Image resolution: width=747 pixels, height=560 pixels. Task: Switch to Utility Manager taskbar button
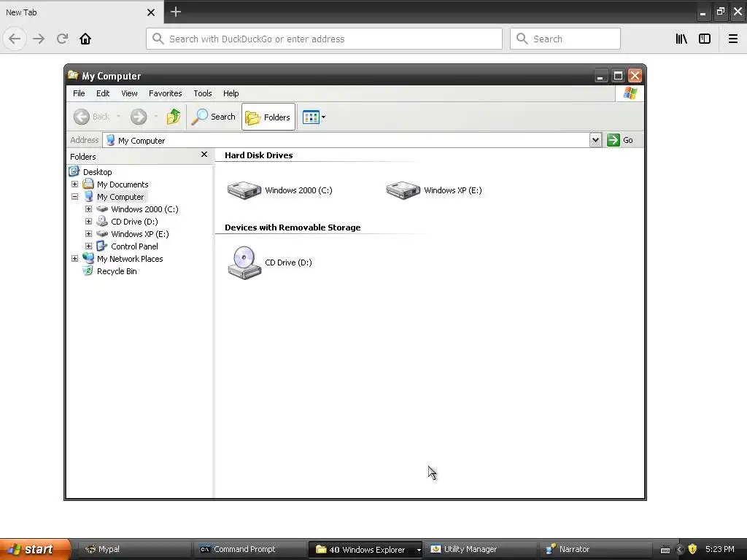pyautogui.click(x=480, y=549)
